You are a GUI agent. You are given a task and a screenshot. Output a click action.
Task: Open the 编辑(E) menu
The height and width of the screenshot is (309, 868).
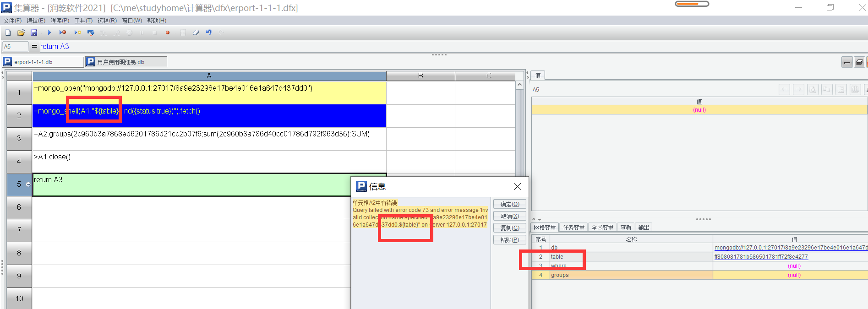(x=36, y=21)
